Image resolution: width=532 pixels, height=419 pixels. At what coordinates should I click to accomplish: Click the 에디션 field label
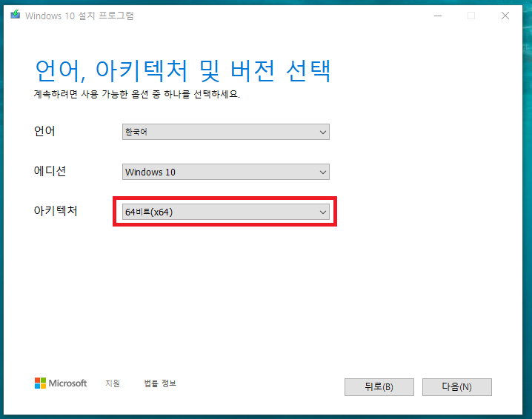[x=50, y=171]
